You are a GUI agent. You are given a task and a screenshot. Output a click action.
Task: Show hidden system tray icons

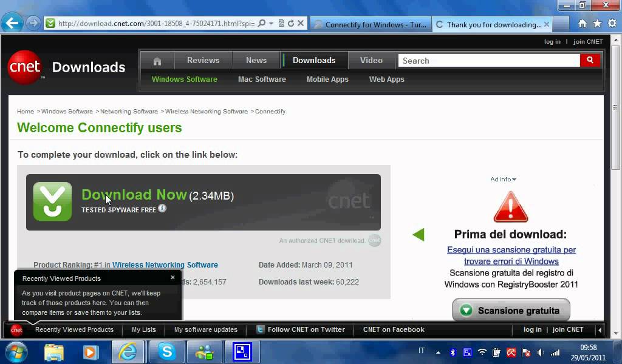(x=438, y=352)
